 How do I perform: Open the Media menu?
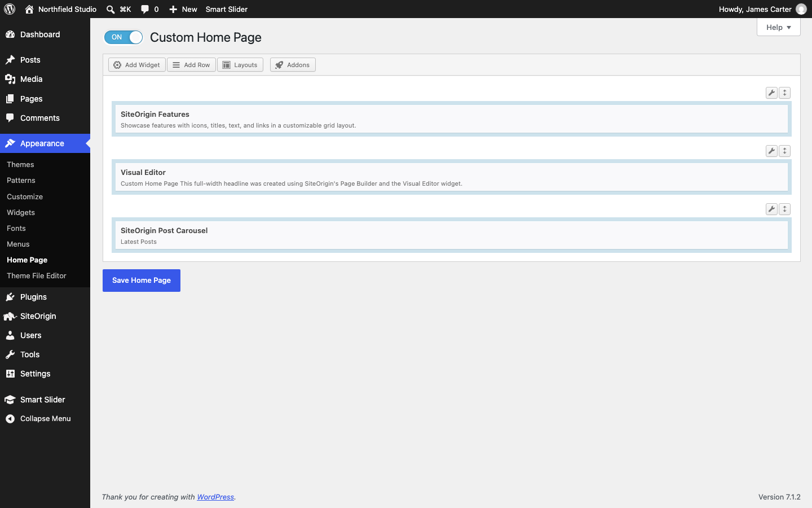(x=45, y=79)
